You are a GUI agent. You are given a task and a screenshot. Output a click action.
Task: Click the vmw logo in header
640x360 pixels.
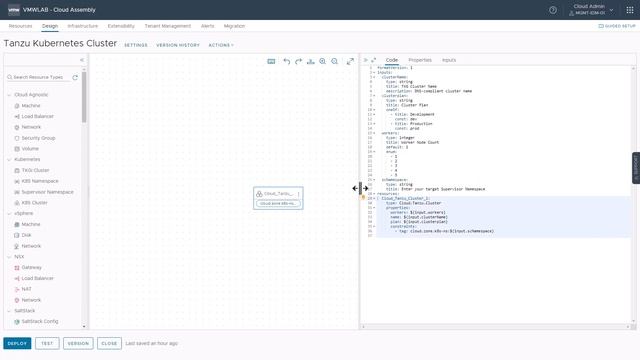(x=13, y=10)
